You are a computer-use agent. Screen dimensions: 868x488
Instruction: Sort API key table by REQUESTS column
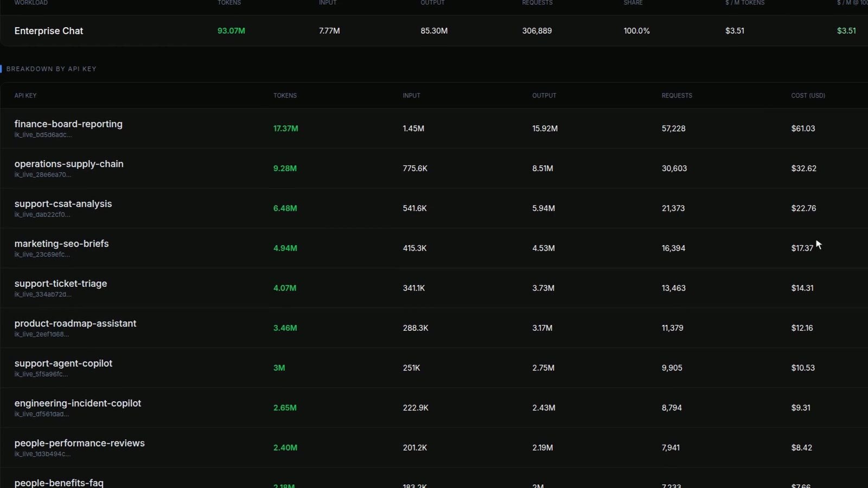click(x=676, y=95)
